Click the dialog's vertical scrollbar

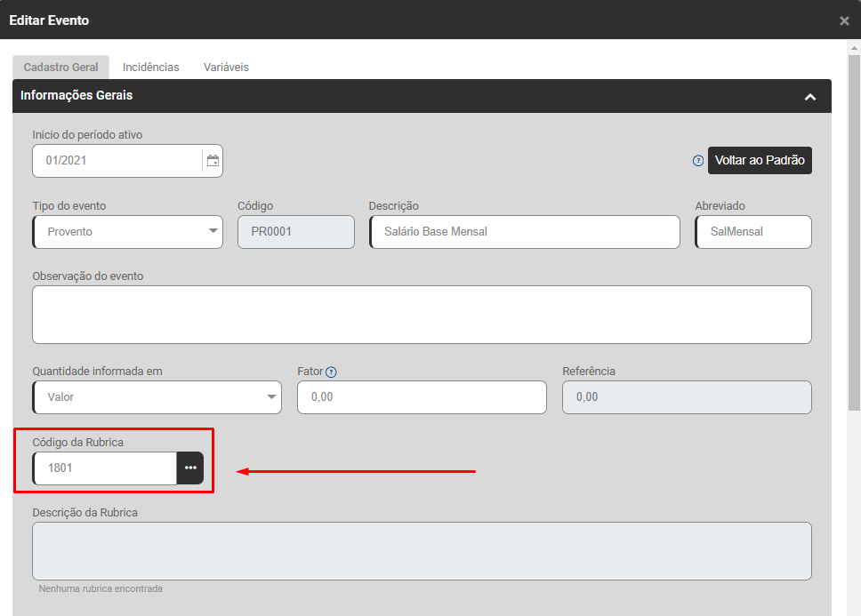[x=854, y=222]
